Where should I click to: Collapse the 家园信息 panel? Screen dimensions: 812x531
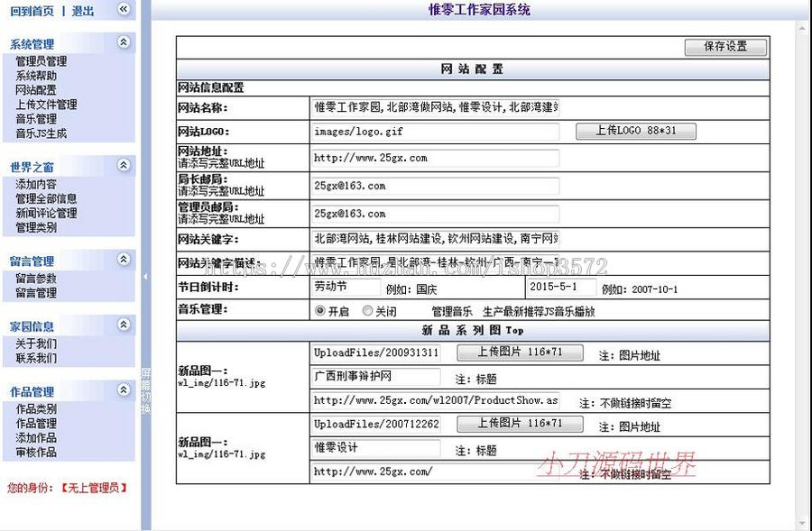123,325
